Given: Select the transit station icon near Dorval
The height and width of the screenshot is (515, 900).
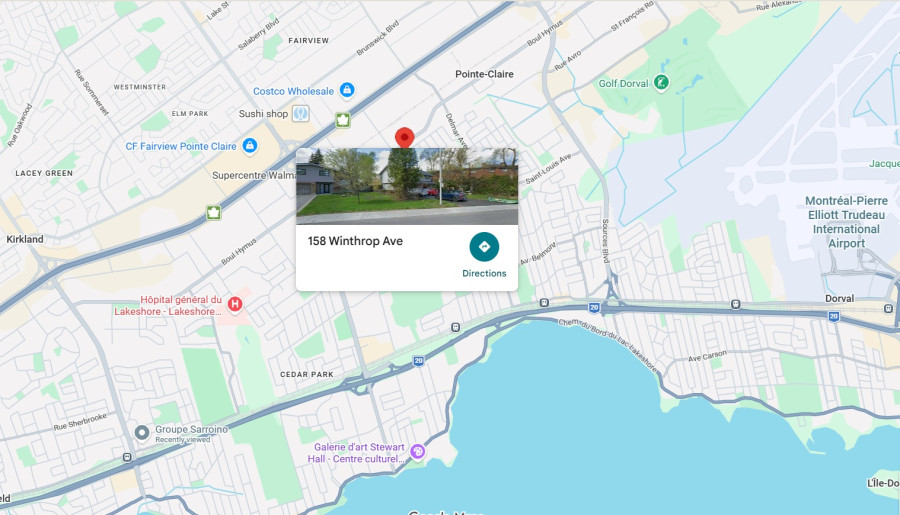Looking at the screenshot, I should click(889, 308).
